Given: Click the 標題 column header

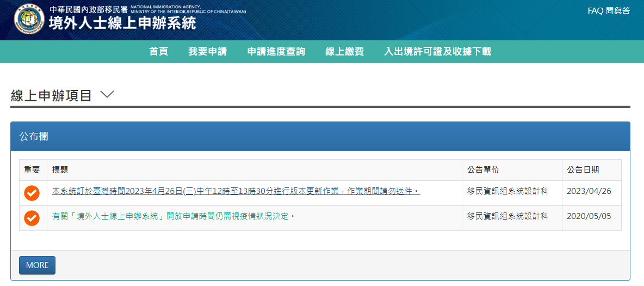Looking at the screenshot, I should coord(60,170).
